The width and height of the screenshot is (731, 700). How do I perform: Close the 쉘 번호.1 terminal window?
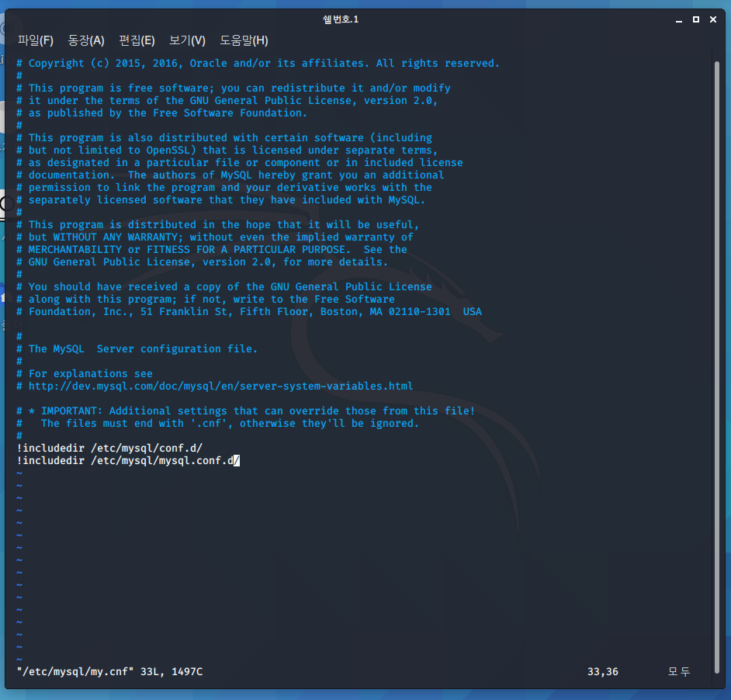(713, 19)
